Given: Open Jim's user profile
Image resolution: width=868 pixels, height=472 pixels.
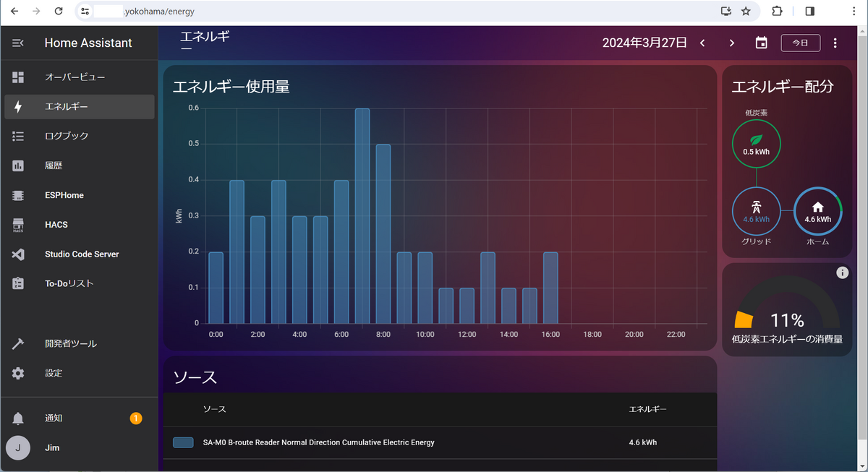Looking at the screenshot, I should coord(80,448).
